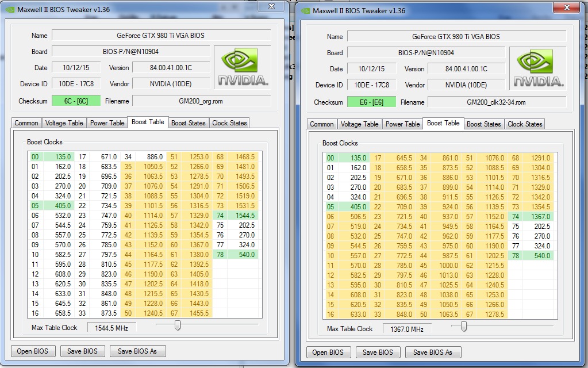Screen dimensions: 588x368
Task: Open Power Table tab in left window
Action: pos(107,123)
